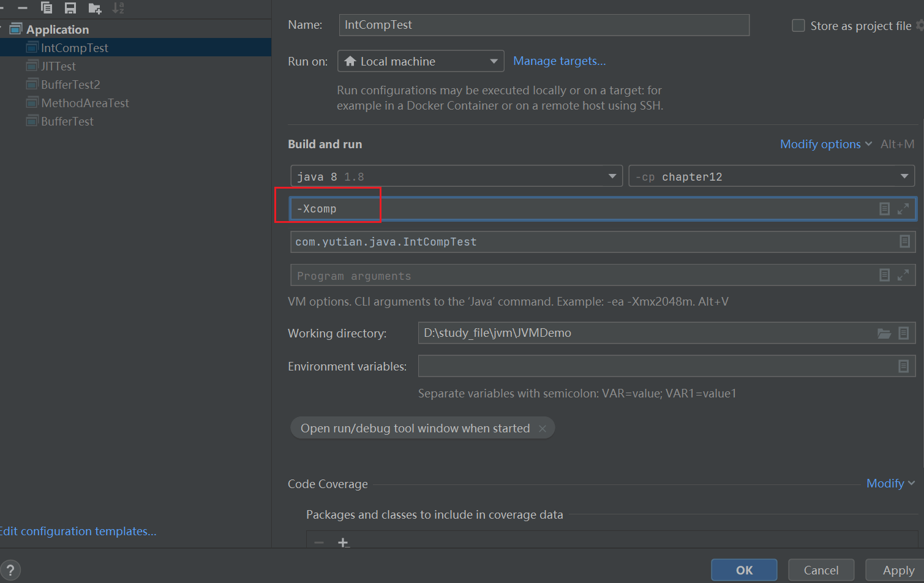Remove configuration using the minus toolbar icon

(23, 8)
